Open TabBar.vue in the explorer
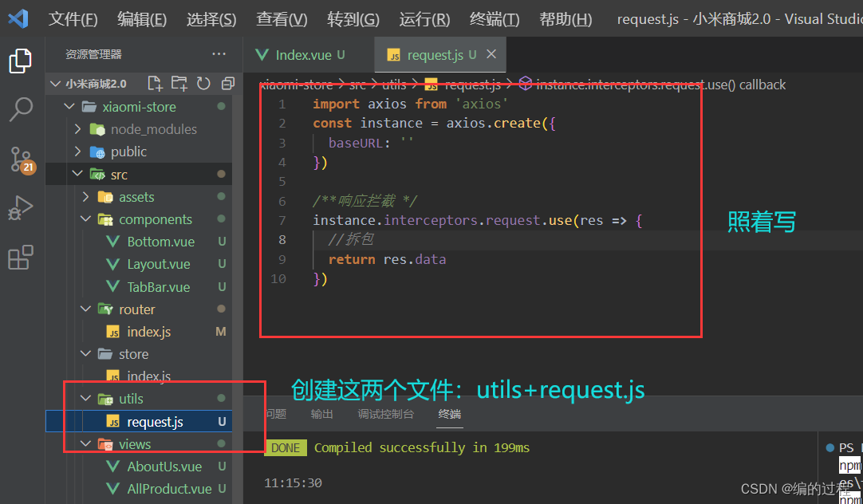 coord(139,286)
